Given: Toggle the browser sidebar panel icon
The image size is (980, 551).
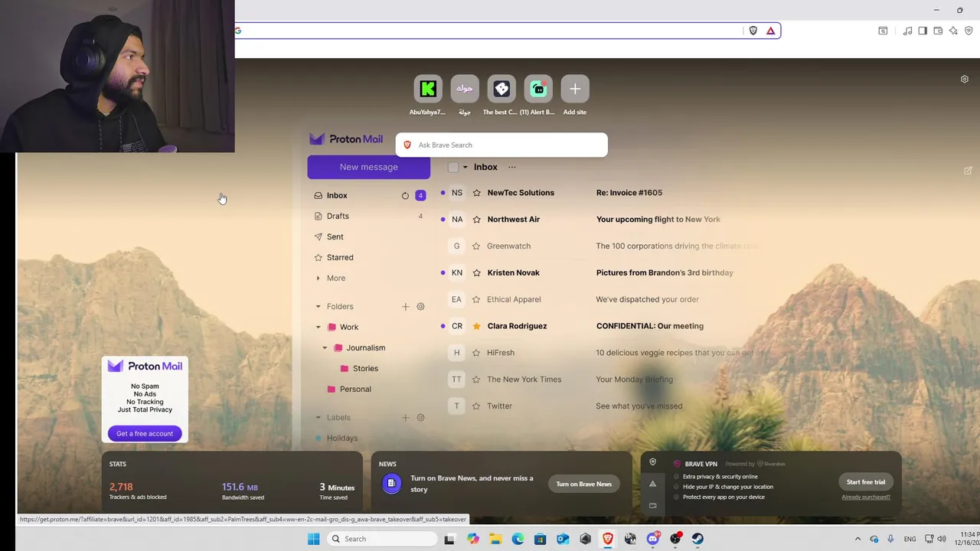Looking at the screenshot, I should [923, 31].
